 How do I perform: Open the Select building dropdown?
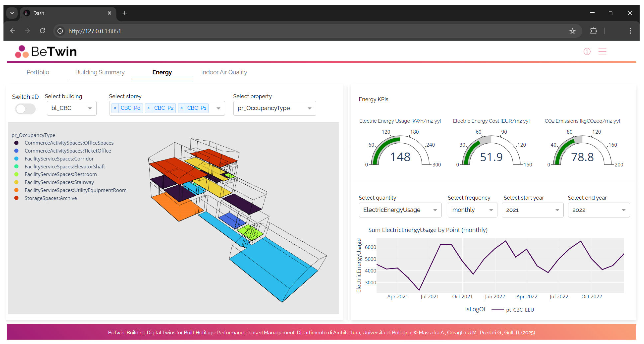coord(71,108)
